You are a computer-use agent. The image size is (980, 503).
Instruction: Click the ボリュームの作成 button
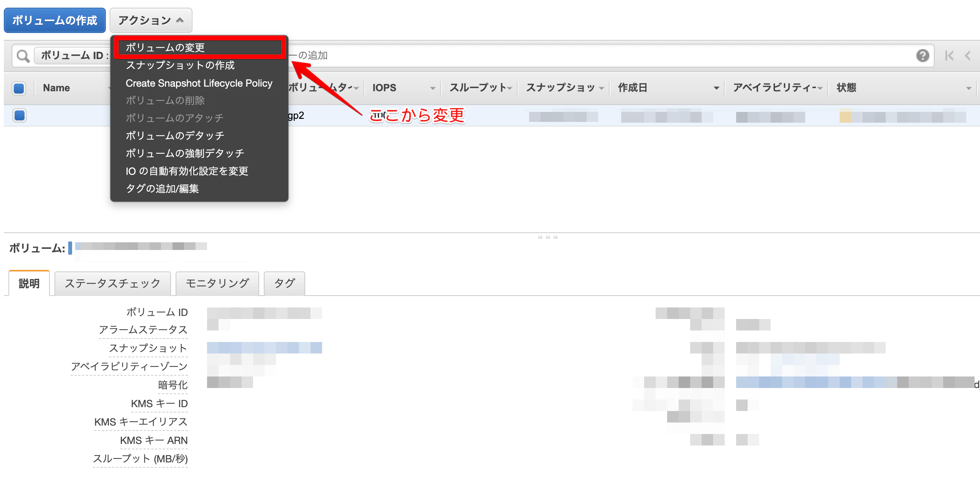click(55, 20)
